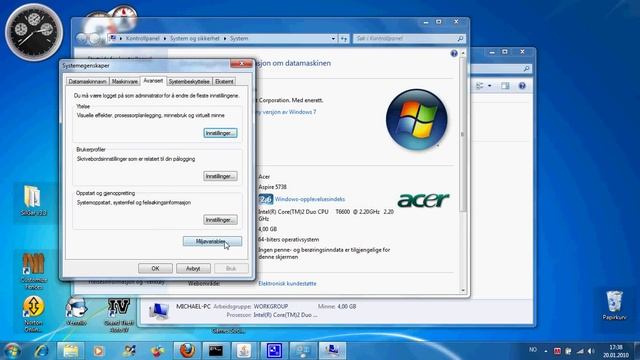Click the clock showing 17:38 in the taskbar
Screen dimensions: 640x360
click(616, 351)
